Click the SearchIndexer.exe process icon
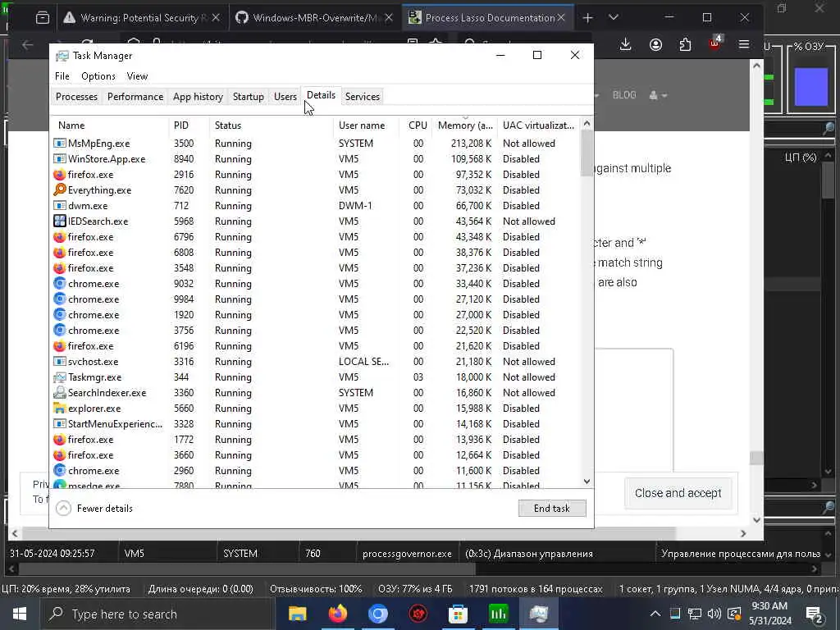 click(59, 393)
